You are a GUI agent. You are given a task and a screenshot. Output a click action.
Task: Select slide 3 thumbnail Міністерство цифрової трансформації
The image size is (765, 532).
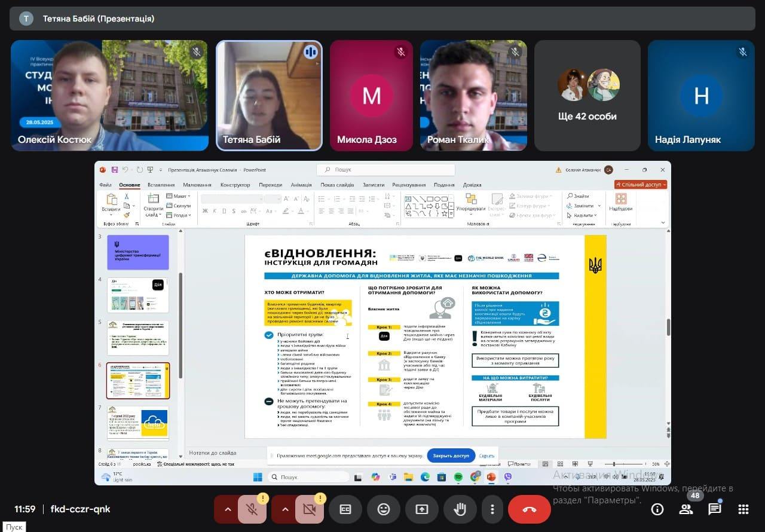pos(138,252)
